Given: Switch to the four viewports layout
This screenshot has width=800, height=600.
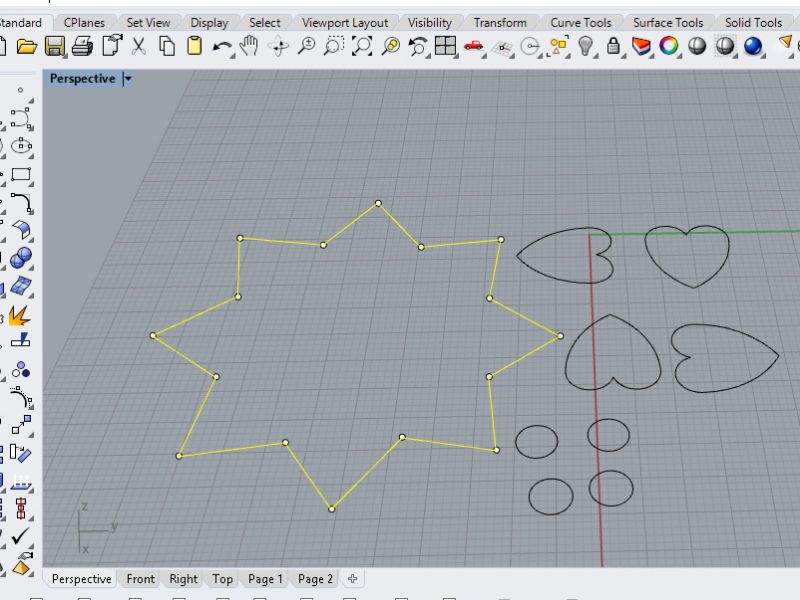Looking at the screenshot, I should pos(445,46).
